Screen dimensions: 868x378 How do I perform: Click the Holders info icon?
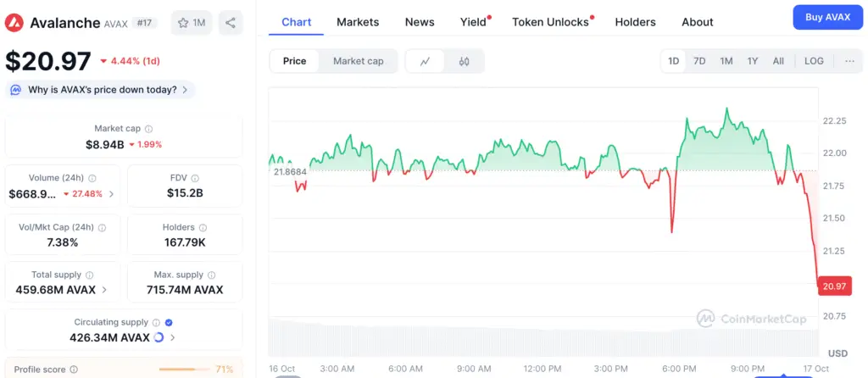pos(203,227)
